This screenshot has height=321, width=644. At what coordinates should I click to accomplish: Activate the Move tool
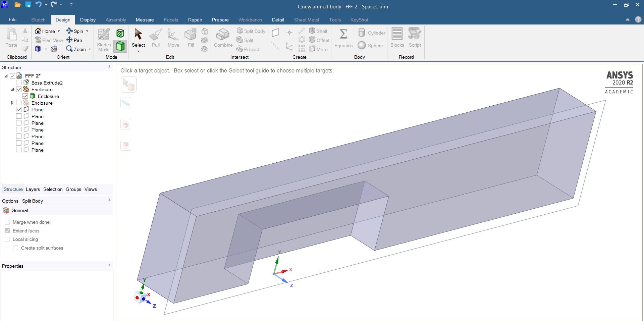173,38
